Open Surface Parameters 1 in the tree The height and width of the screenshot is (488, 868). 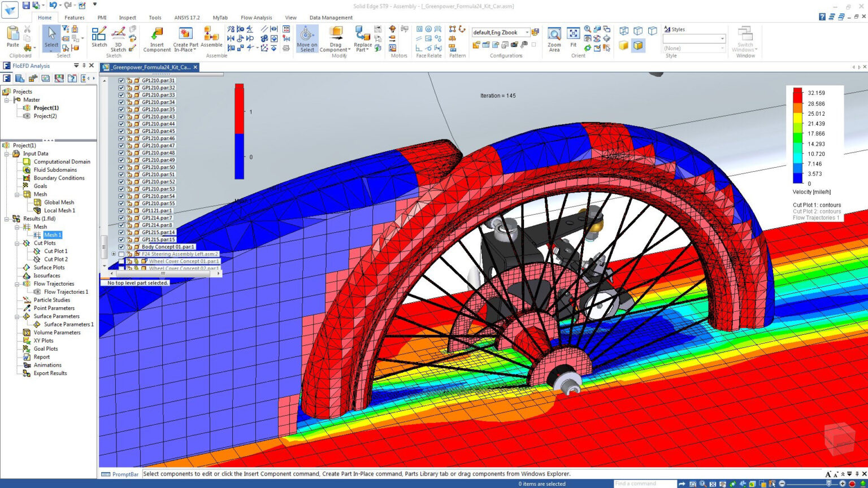point(68,324)
